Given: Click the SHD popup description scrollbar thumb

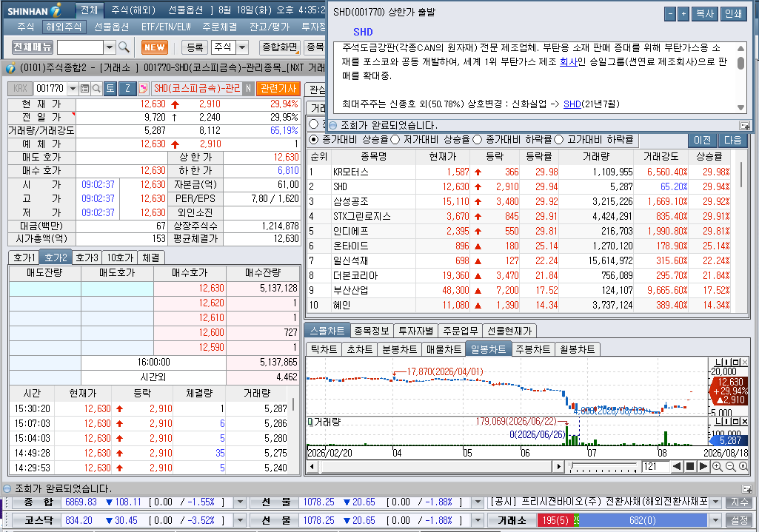Looking at the screenshot, I should (740, 64).
